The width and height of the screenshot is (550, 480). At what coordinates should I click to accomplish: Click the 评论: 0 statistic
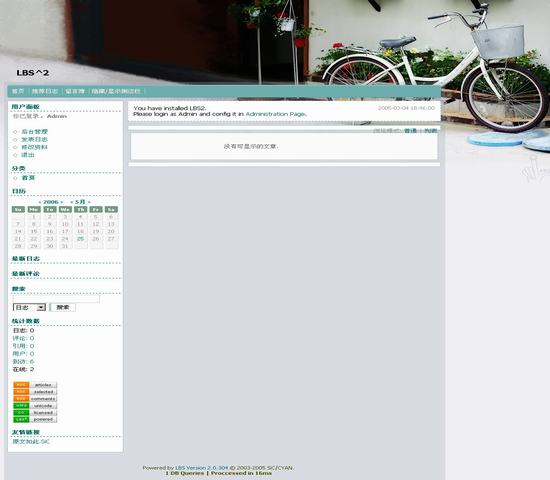tap(24, 338)
